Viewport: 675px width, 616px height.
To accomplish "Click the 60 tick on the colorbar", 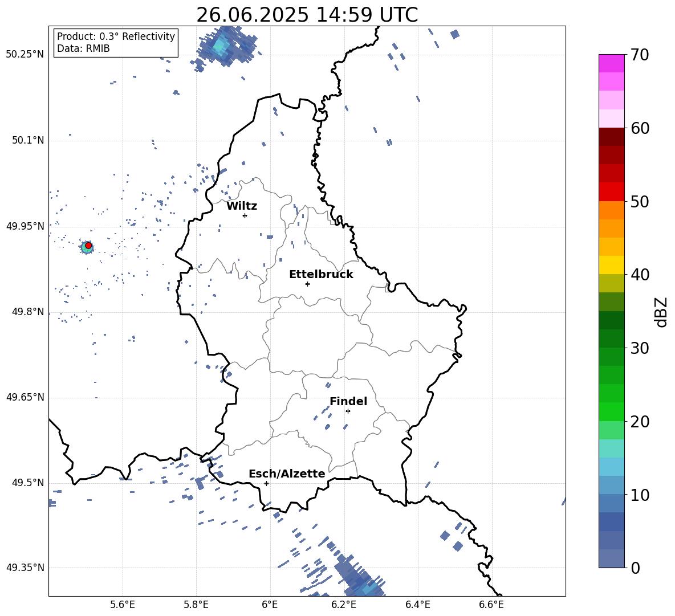I will pyautogui.click(x=640, y=128).
